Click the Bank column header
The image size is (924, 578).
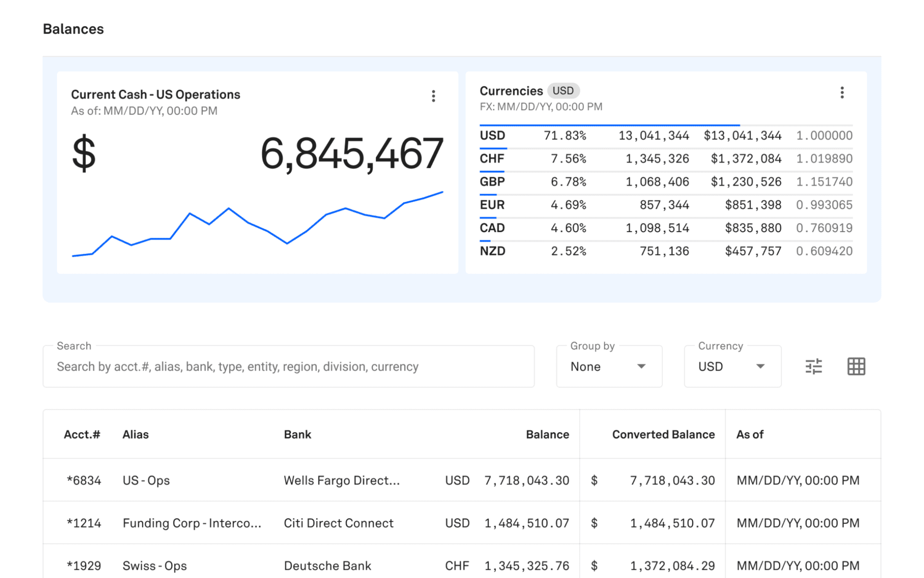tap(297, 435)
